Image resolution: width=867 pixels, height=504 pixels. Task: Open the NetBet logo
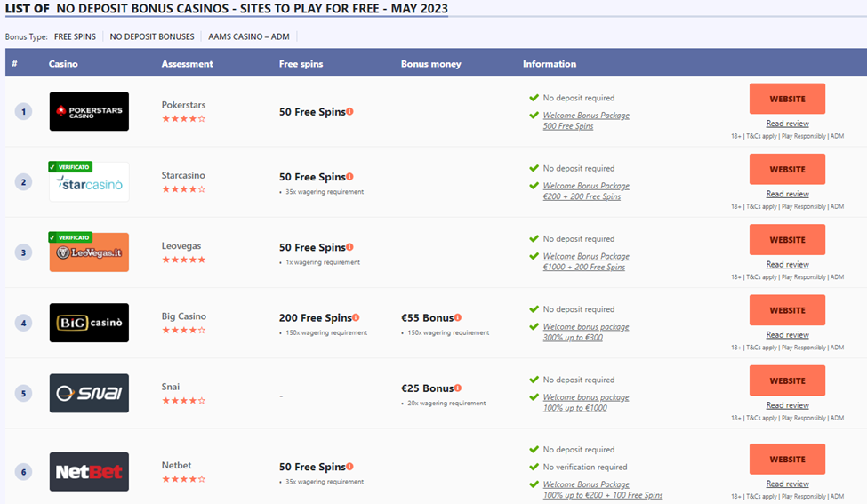coord(89,472)
